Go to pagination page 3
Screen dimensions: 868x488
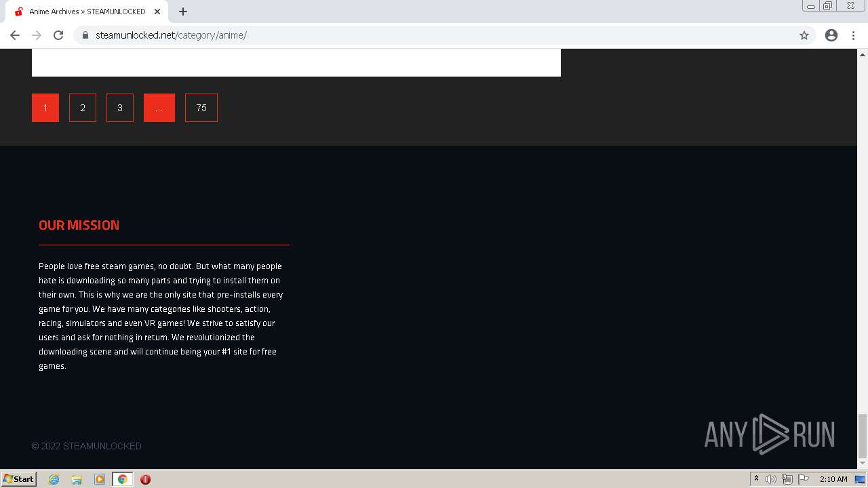120,108
